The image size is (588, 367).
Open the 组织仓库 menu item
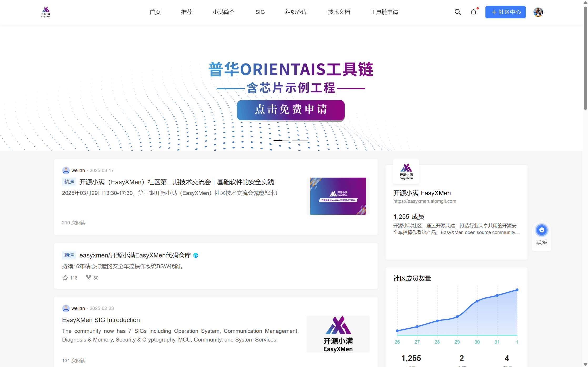(296, 12)
